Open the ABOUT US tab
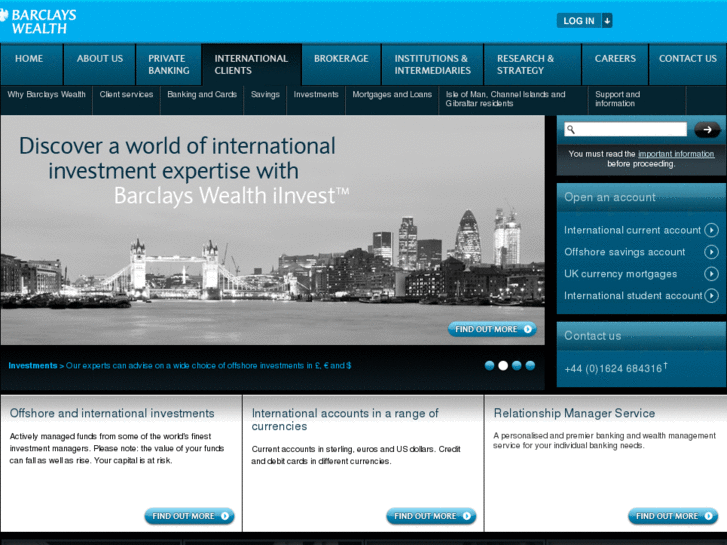 point(100,64)
